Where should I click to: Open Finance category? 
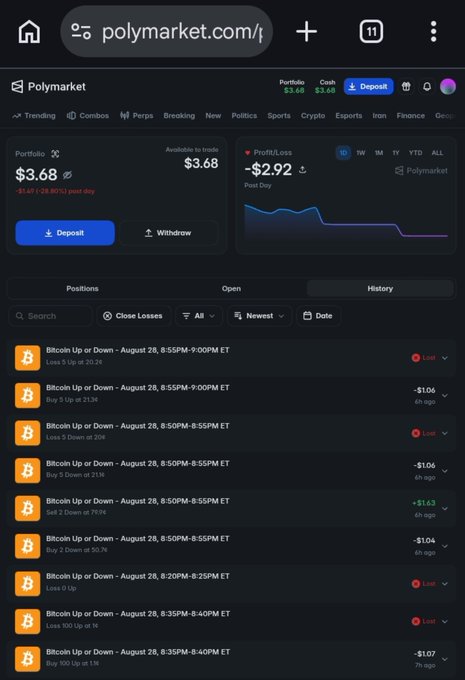pyautogui.click(x=410, y=116)
